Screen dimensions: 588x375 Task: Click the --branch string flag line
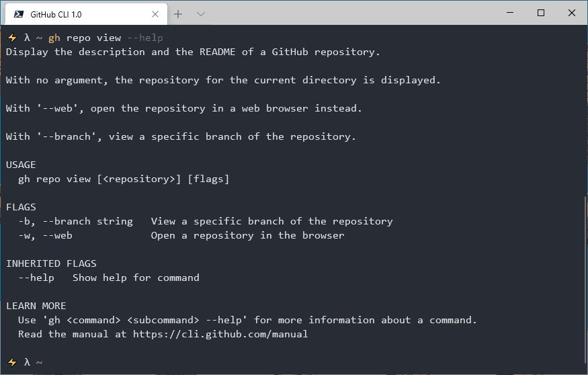[206, 222]
